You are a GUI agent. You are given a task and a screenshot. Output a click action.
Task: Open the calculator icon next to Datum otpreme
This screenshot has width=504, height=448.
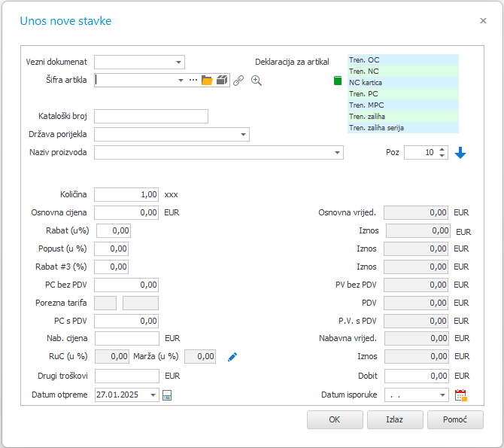[167, 395]
